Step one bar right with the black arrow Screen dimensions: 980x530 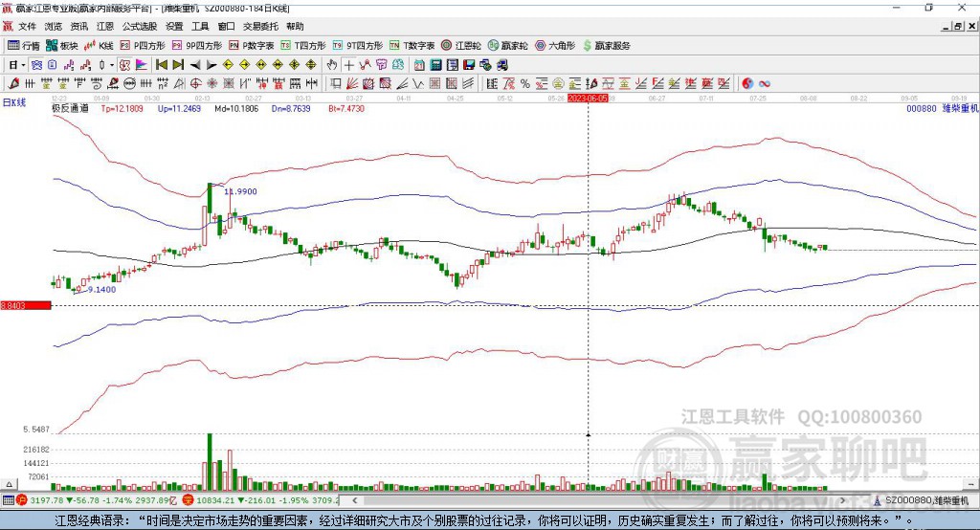click(212, 65)
